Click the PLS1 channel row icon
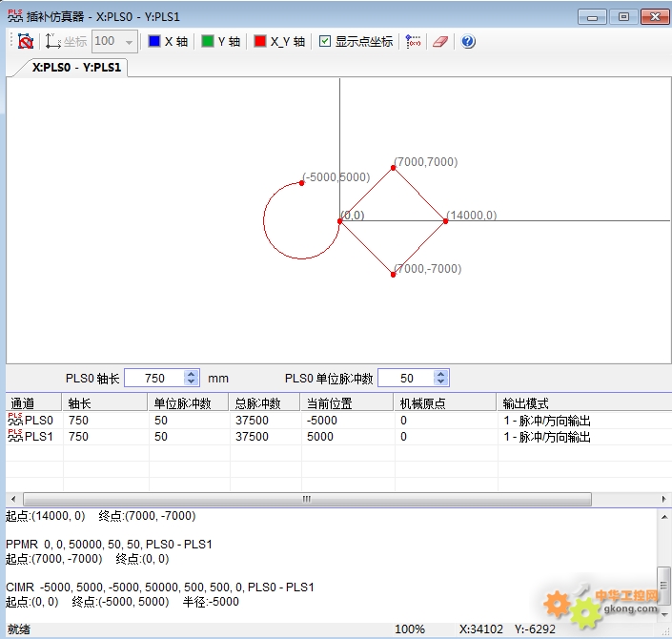 pyautogui.click(x=15, y=437)
